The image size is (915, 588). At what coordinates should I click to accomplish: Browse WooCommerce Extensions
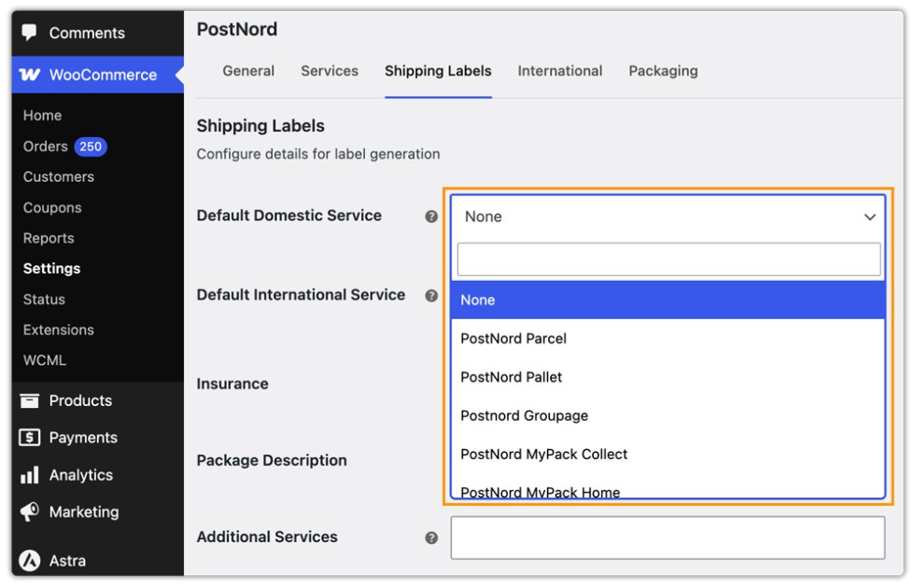(x=58, y=329)
